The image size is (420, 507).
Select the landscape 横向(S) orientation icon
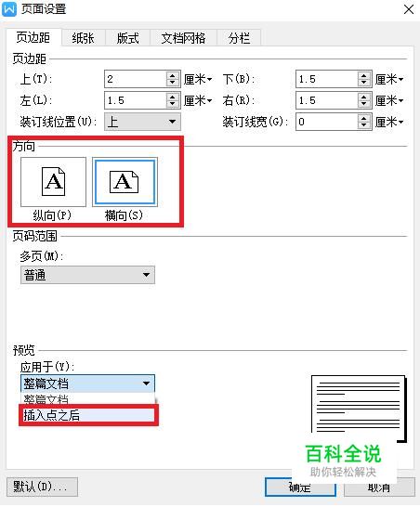click(125, 182)
